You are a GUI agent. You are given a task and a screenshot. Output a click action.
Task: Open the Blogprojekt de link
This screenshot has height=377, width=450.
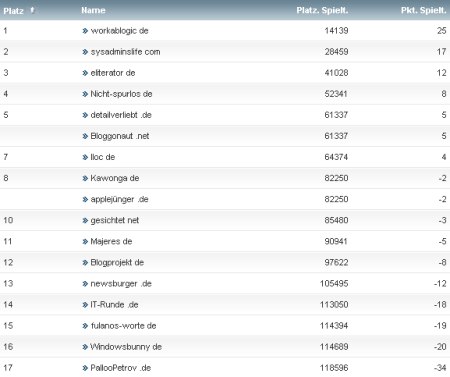pyautogui.click(x=117, y=262)
